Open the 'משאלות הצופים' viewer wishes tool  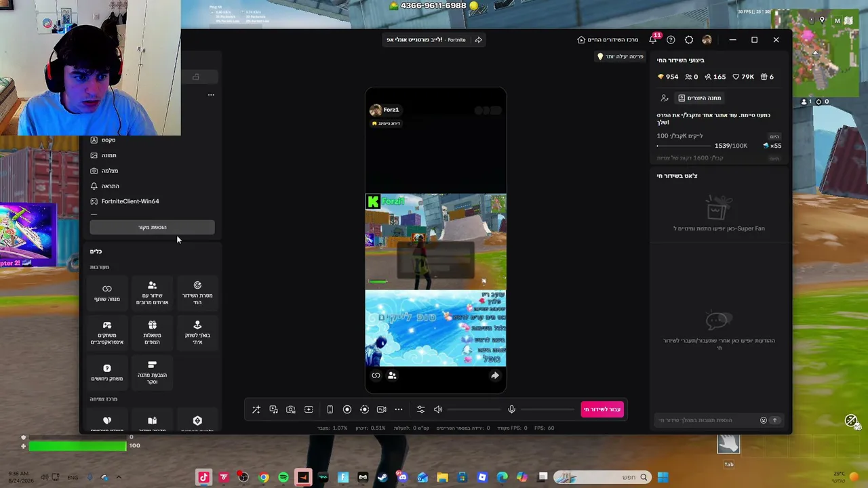coord(152,333)
